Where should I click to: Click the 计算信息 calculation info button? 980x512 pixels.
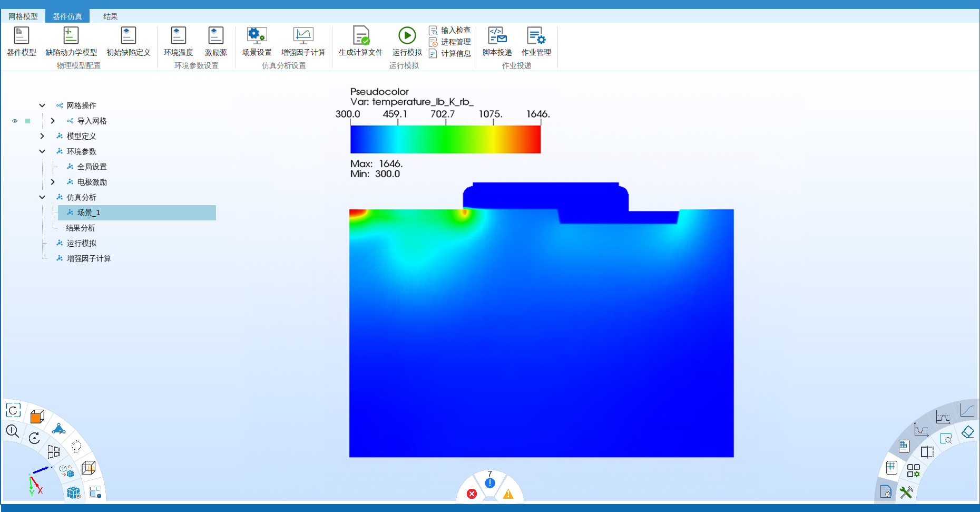(450, 54)
